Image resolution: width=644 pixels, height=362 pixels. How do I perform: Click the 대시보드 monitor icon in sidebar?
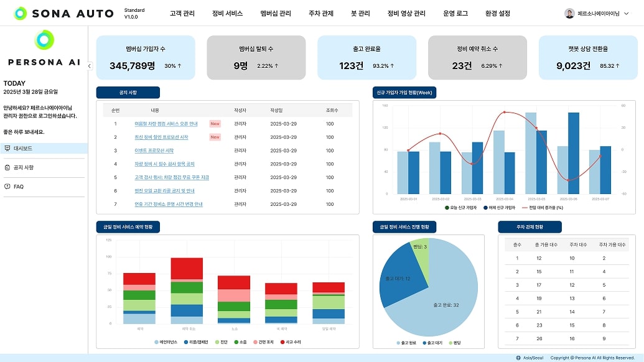click(x=7, y=148)
